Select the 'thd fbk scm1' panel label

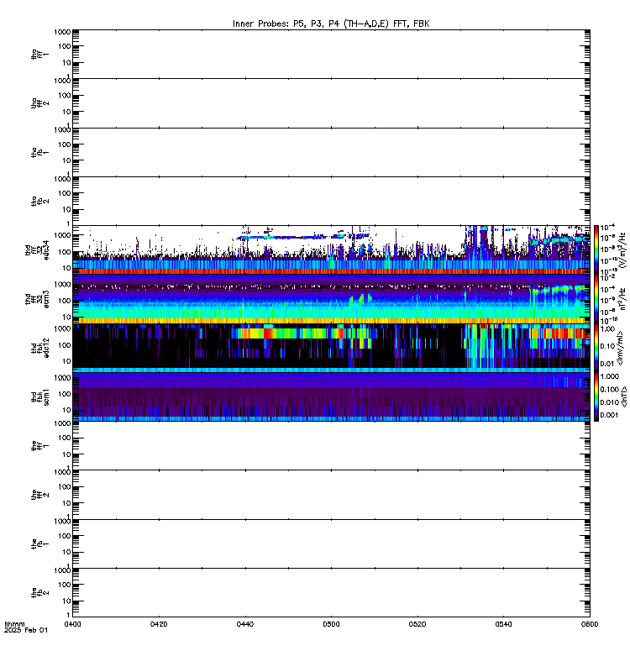[x=40, y=396]
